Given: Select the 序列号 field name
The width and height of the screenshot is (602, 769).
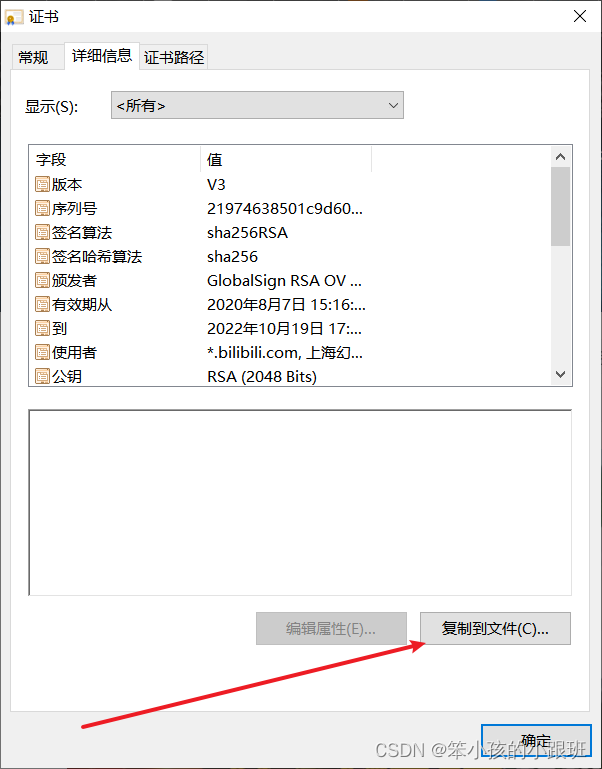Looking at the screenshot, I should click(x=75, y=208).
